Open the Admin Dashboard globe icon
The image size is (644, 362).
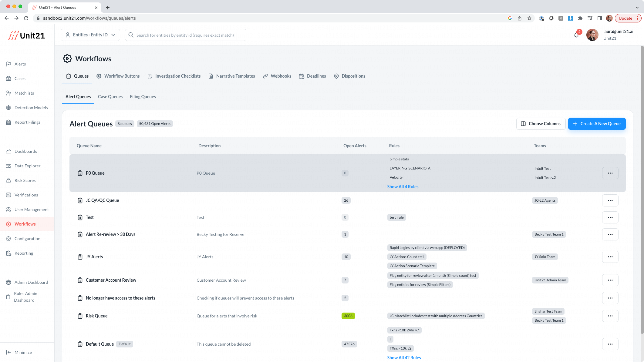[x=8, y=282]
